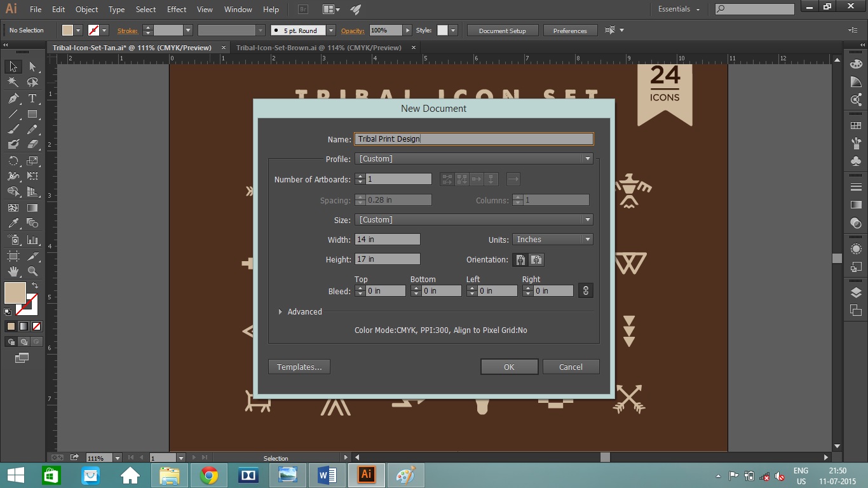
Task: Click the Templates... button
Action: [x=299, y=367]
